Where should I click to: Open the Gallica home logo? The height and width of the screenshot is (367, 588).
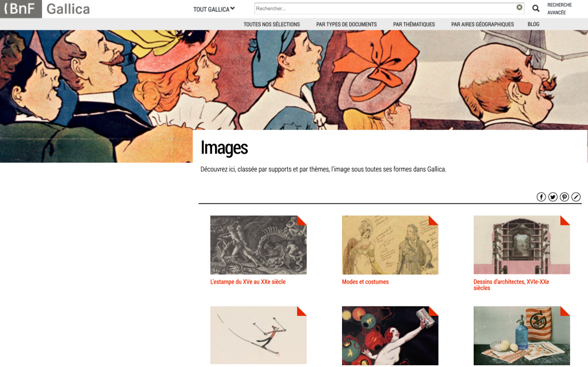pos(68,9)
